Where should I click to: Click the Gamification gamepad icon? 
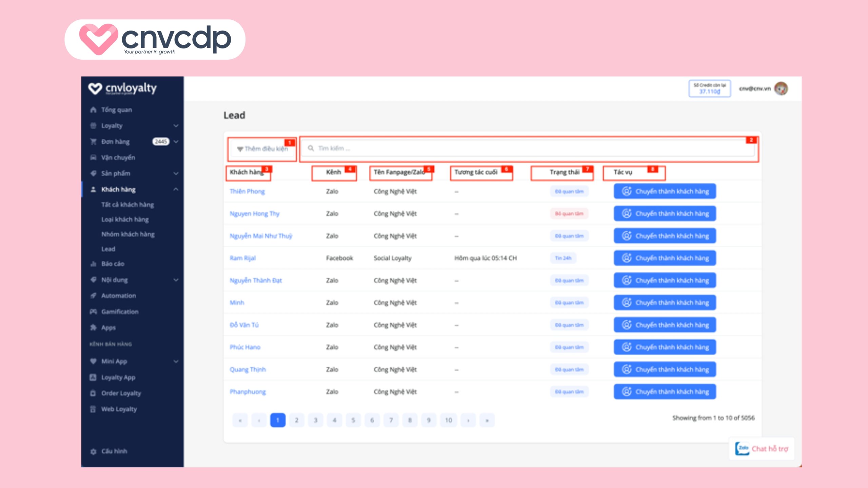(x=93, y=311)
